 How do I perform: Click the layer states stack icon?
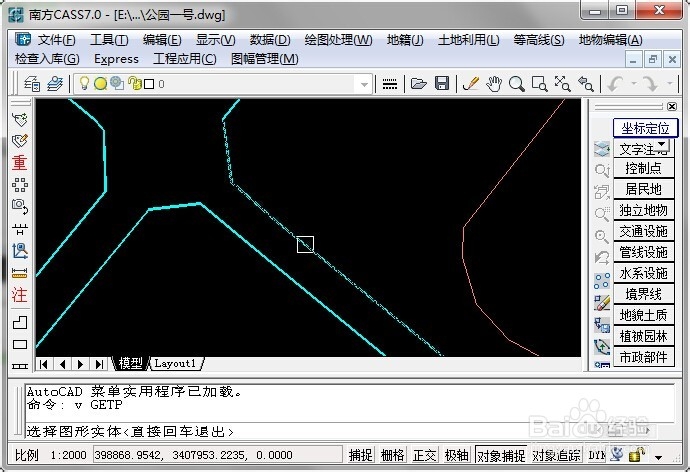(x=55, y=84)
